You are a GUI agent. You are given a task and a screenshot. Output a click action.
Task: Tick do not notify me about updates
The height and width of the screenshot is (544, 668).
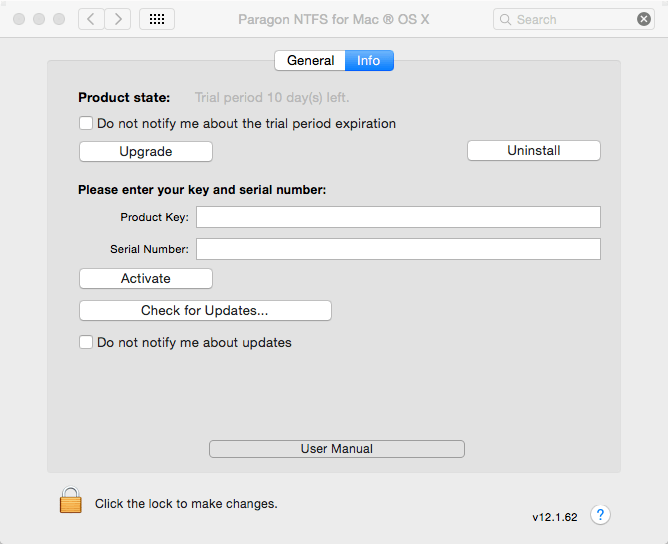coord(86,342)
